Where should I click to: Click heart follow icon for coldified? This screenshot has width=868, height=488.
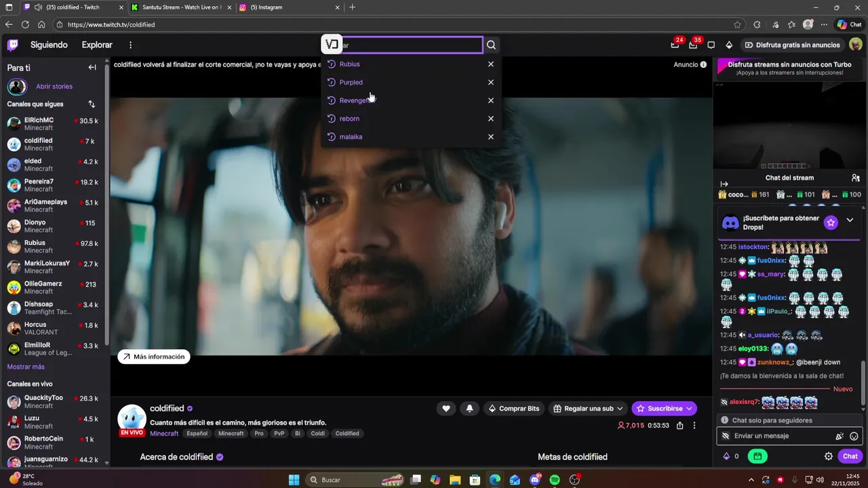tap(446, 408)
